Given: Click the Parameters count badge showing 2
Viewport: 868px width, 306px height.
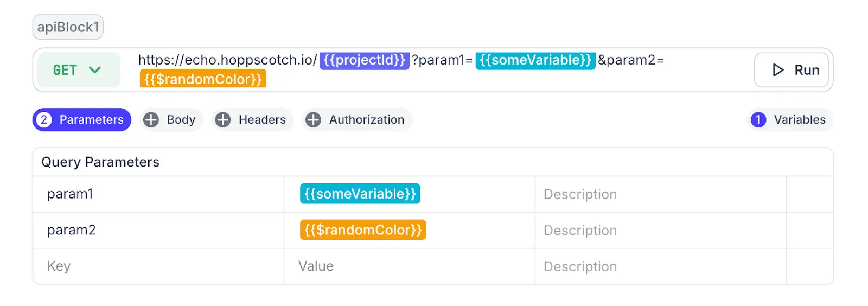Looking at the screenshot, I should tap(44, 120).
